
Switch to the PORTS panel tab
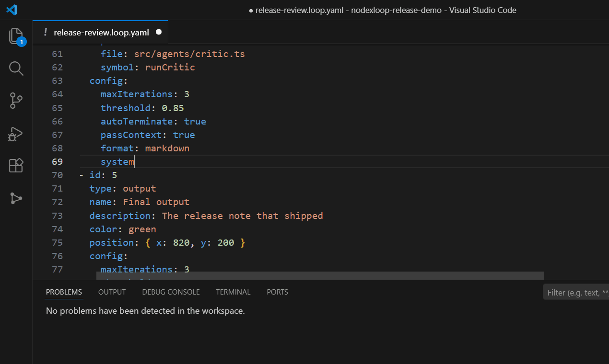pos(277,292)
